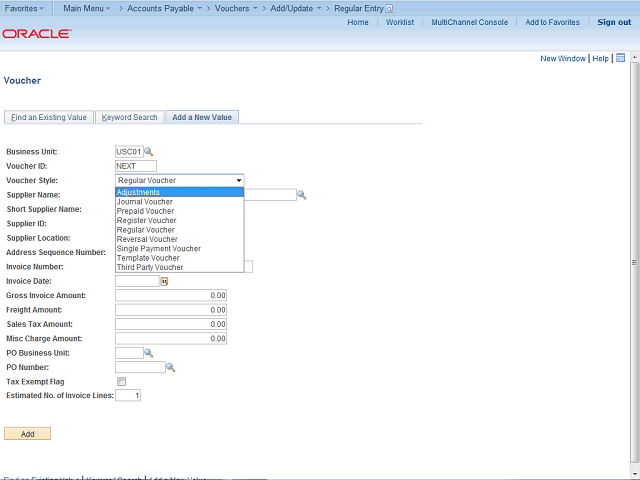Click the PO Number lookup magnifier
This screenshot has width=640, height=480.
click(171, 368)
